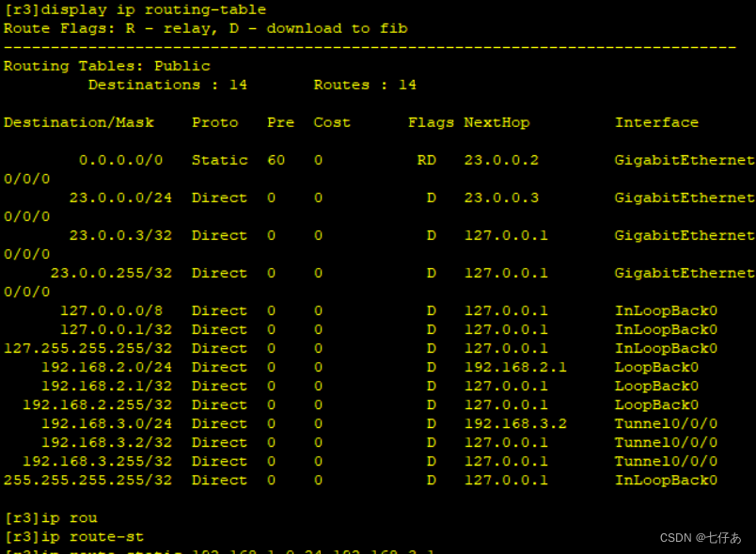Select the '255.255.255.255/32' broadcast route
Viewport: 756px width, 554px height.
pos(88,480)
